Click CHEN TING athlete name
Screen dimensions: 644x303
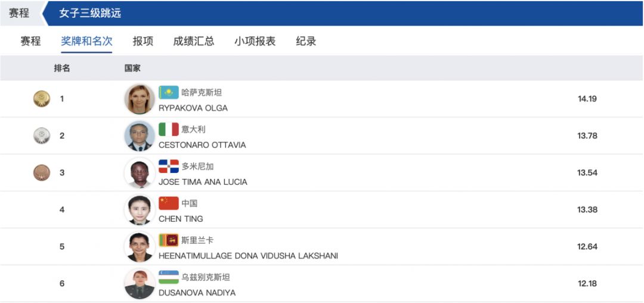(x=181, y=219)
